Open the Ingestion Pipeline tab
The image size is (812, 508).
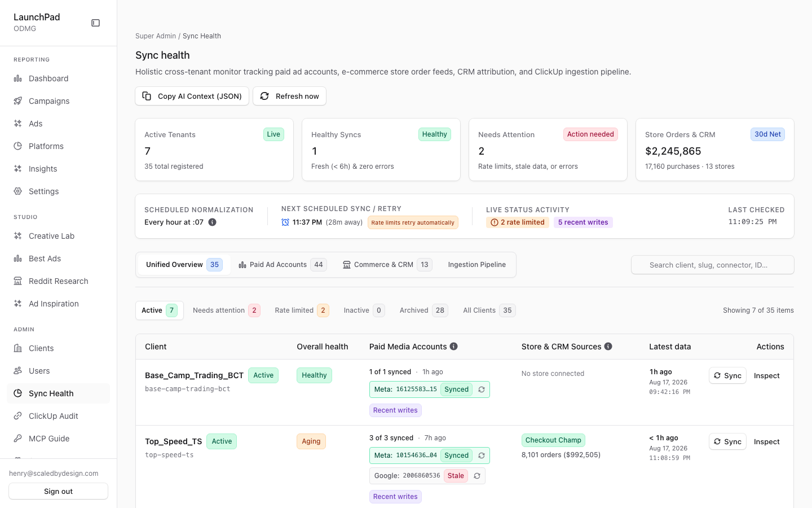click(477, 265)
